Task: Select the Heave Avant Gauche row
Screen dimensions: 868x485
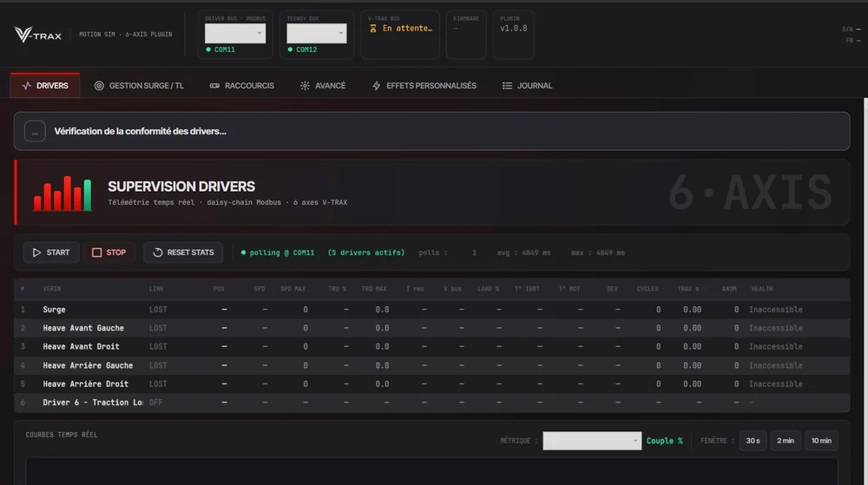Action: point(431,328)
